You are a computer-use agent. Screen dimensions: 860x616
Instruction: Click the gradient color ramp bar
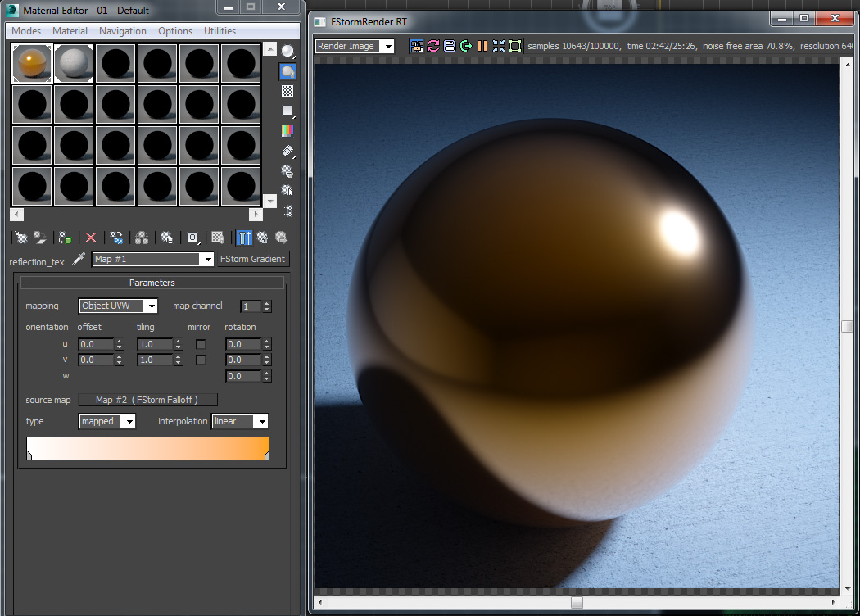point(147,447)
